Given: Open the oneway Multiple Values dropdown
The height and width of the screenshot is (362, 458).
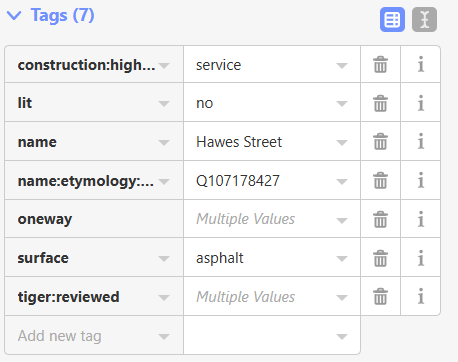Looking at the screenshot, I should (342, 220).
